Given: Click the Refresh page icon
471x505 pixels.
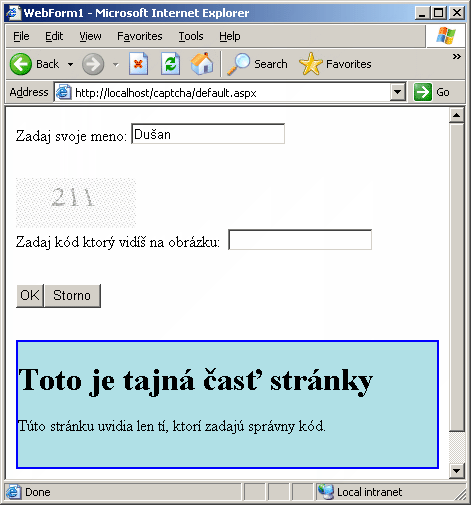Looking at the screenshot, I should pyautogui.click(x=170, y=64).
